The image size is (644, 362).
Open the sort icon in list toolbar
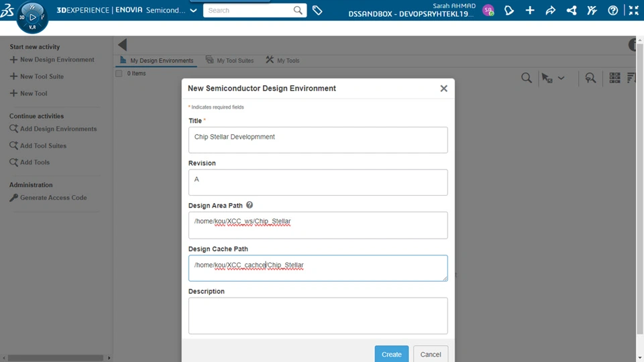tap(633, 78)
